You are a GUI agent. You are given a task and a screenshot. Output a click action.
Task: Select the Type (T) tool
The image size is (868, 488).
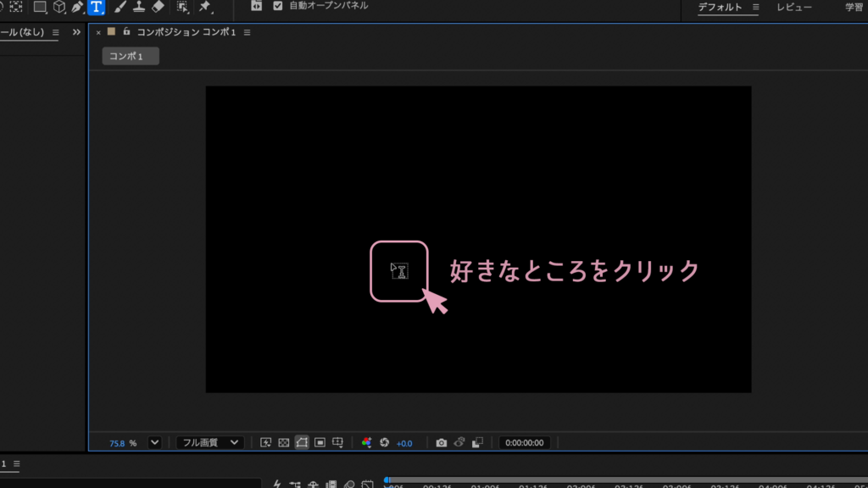click(97, 7)
